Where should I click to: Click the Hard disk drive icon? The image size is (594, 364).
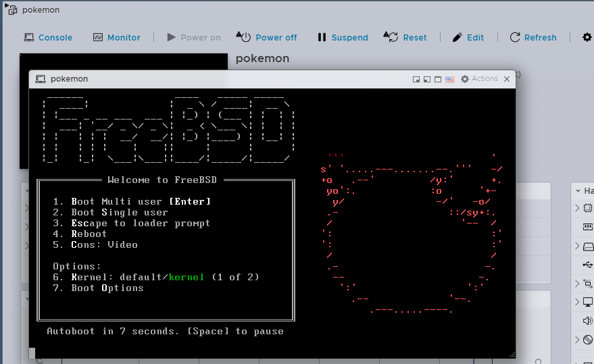pos(588,246)
